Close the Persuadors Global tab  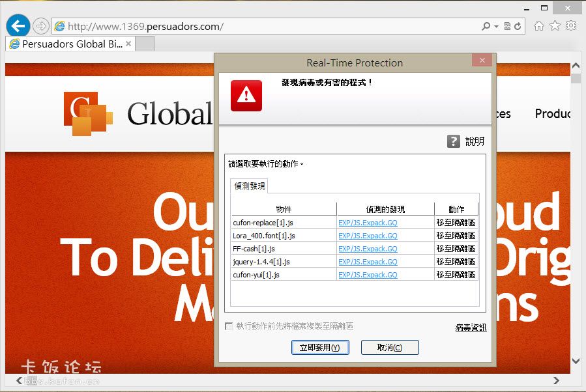click(128, 44)
